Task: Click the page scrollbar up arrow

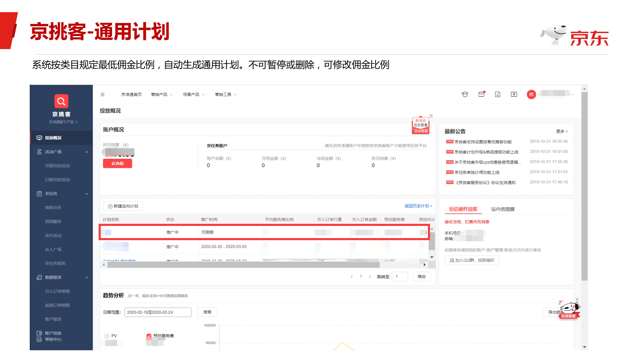Action: pos(584,89)
